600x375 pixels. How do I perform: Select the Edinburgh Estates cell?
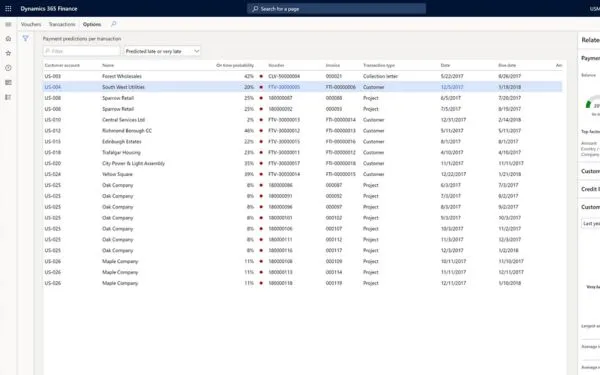click(x=122, y=142)
